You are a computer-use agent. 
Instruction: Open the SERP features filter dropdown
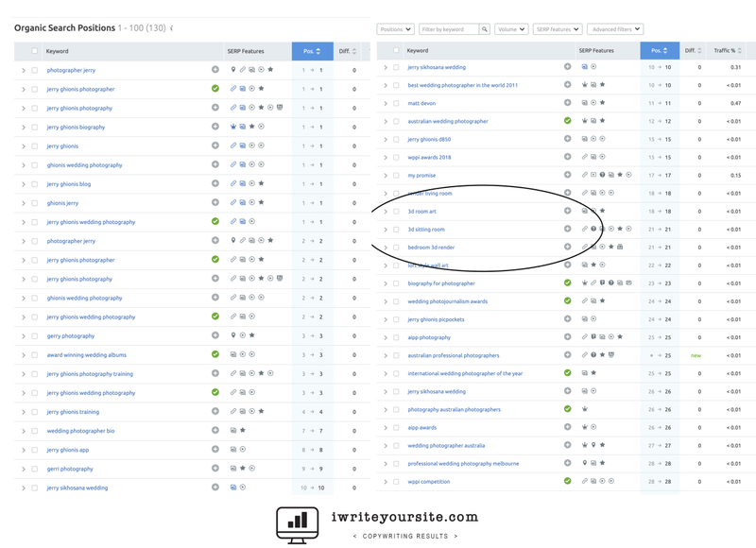pos(558,29)
